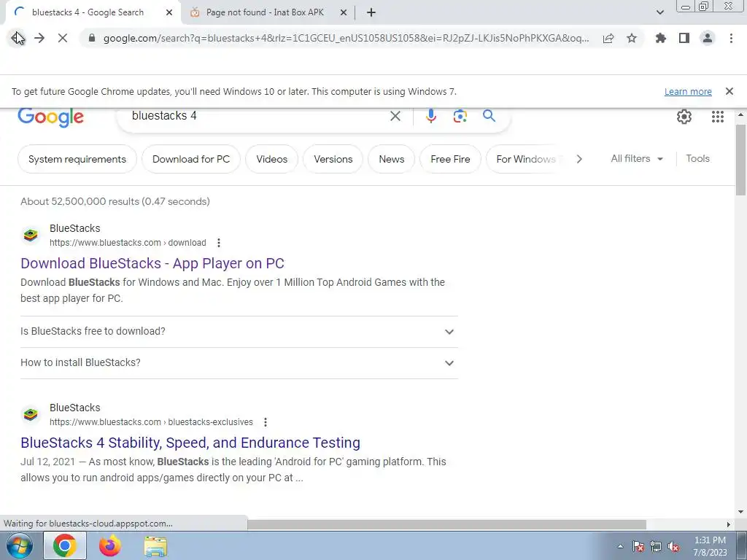Open search Tools

click(x=697, y=158)
